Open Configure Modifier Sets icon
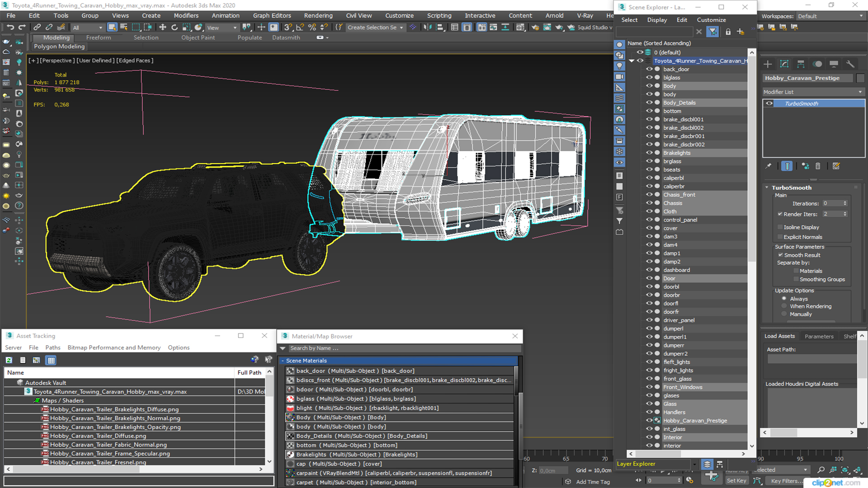Screen dimensions: 868x488 pyautogui.click(x=836, y=166)
